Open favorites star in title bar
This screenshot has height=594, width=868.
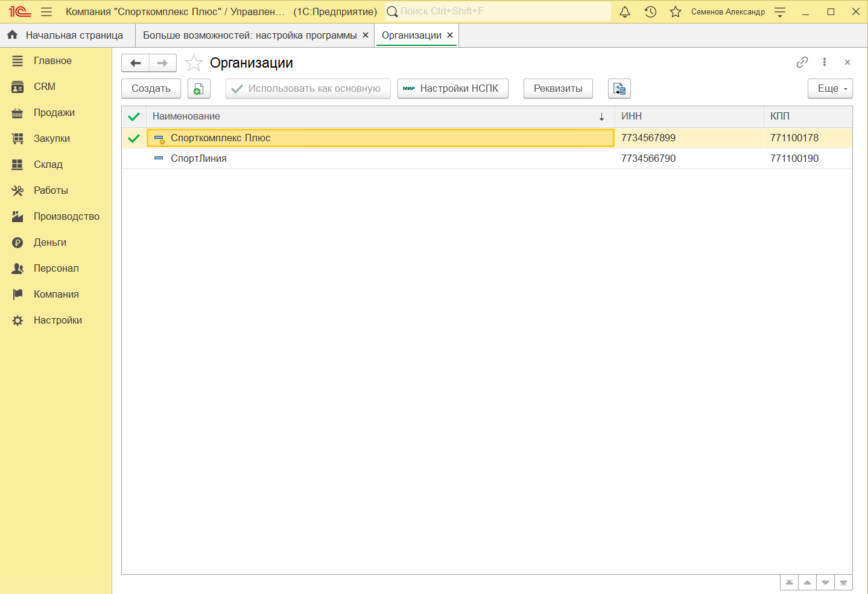coord(676,11)
